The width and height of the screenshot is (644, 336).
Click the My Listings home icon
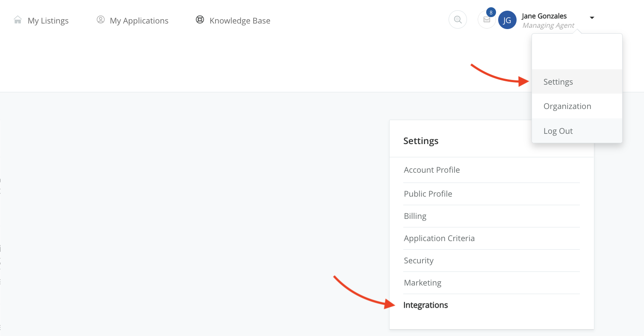point(18,20)
